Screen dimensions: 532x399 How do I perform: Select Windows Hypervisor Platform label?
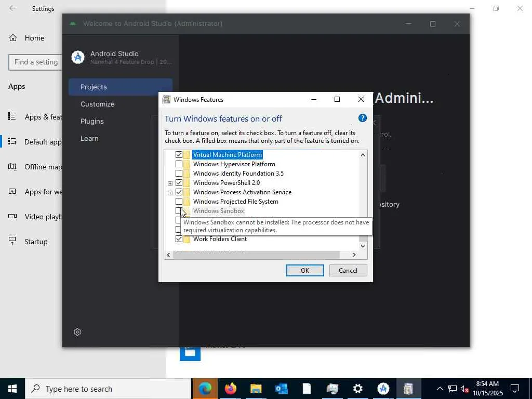(x=234, y=164)
